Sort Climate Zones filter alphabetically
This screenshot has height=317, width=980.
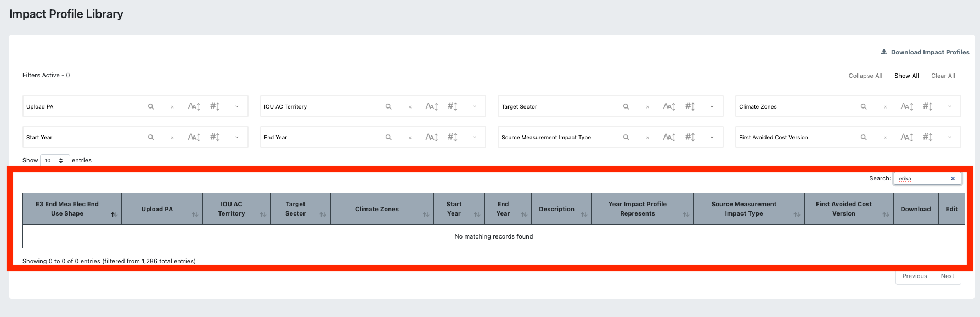pyautogui.click(x=907, y=106)
